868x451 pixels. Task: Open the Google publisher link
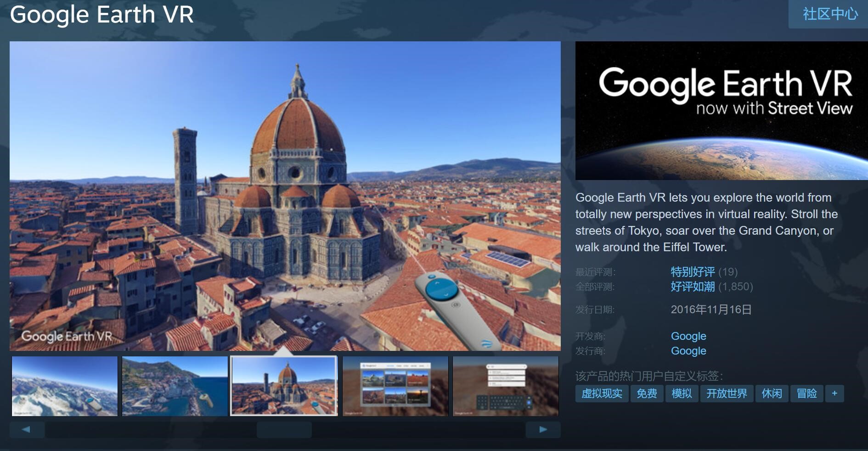[x=688, y=351]
